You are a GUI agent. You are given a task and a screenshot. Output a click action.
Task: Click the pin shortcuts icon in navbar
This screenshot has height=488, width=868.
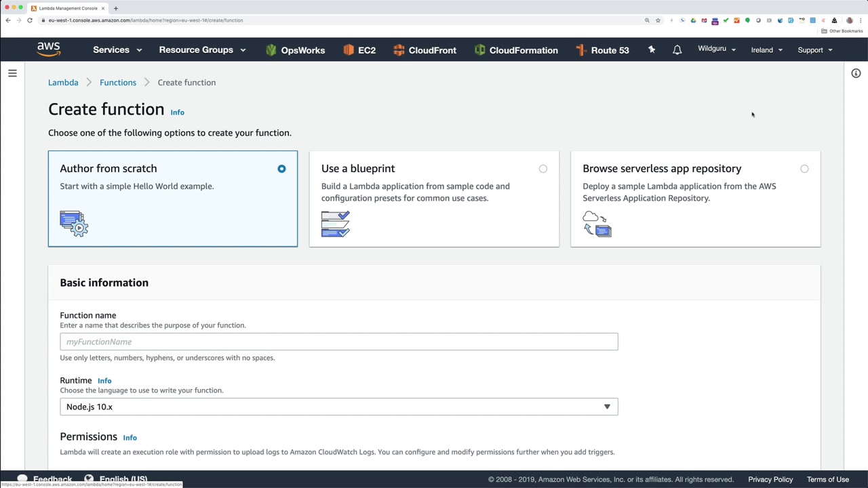pyautogui.click(x=652, y=49)
